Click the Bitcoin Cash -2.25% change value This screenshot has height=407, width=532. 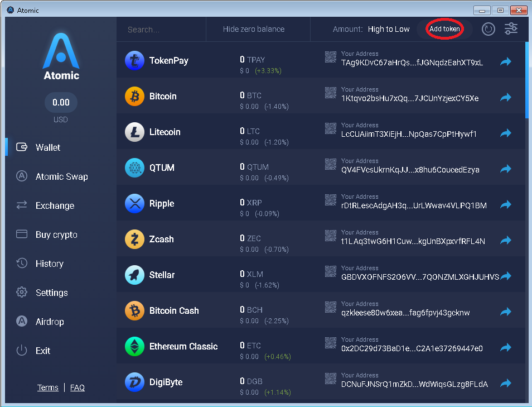(x=277, y=320)
